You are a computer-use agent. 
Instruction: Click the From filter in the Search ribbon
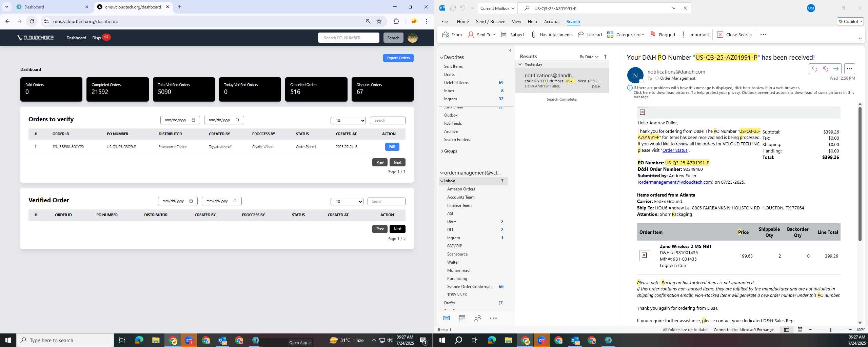pyautogui.click(x=452, y=35)
